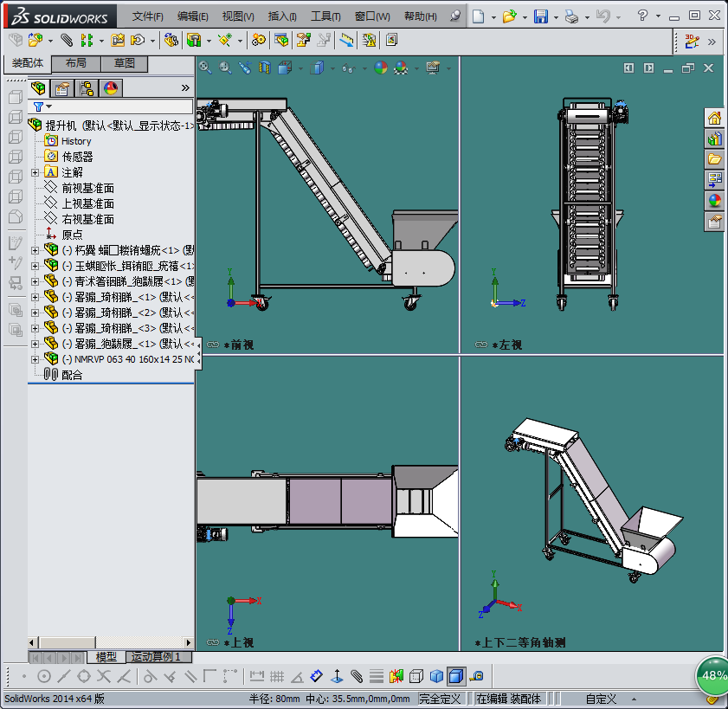Open the PropertyManager tab icon
This screenshot has height=709, width=728.
click(x=62, y=87)
